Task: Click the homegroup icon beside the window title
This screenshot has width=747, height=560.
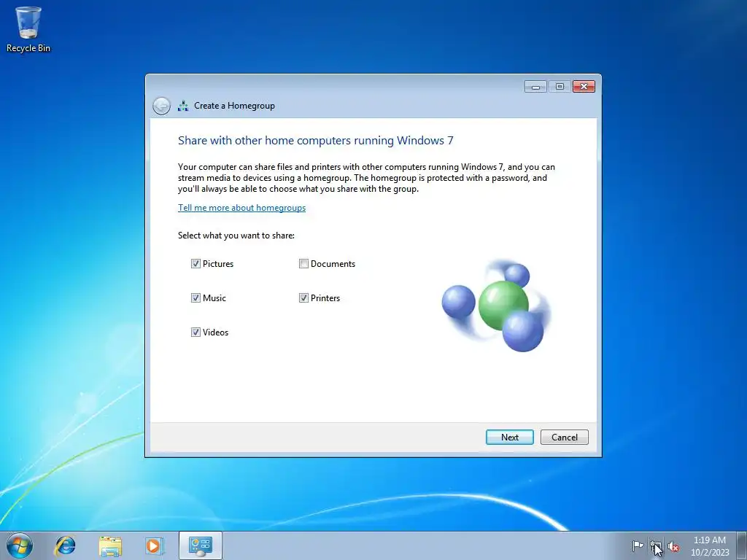Action: tap(183, 106)
